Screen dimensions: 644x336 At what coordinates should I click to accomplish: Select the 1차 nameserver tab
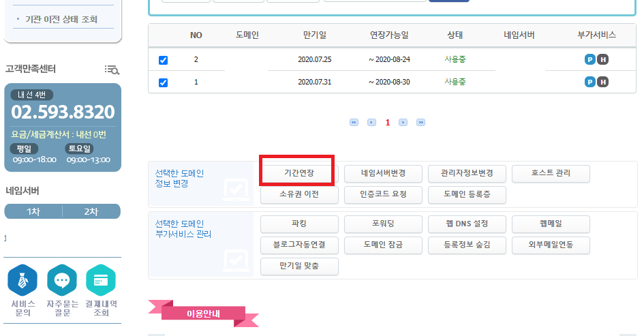(x=33, y=211)
